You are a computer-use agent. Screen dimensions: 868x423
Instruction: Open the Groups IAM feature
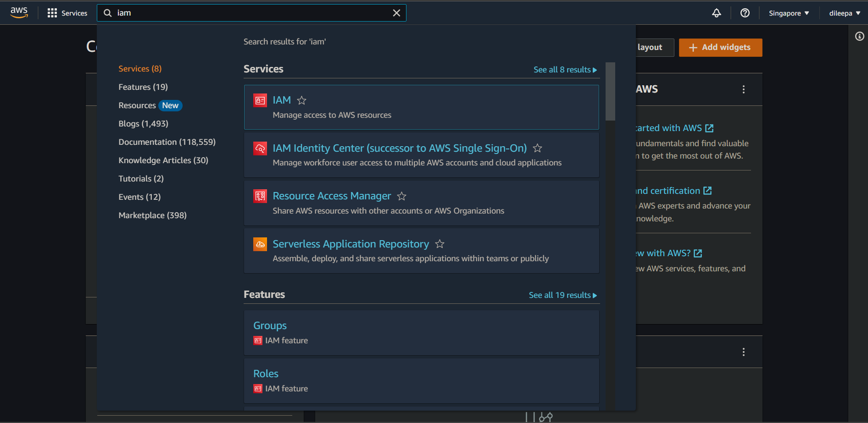click(x=270, y=325)
